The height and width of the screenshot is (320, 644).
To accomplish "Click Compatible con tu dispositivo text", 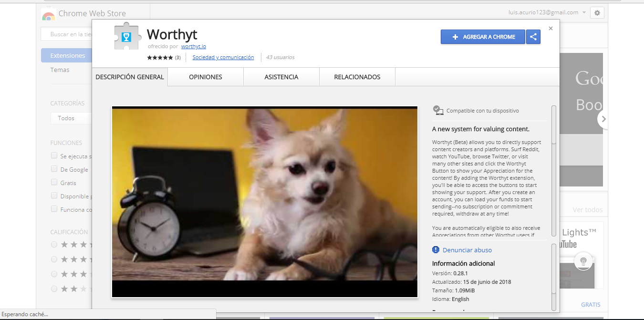I will pyautogui.click(x=482, y=111).
